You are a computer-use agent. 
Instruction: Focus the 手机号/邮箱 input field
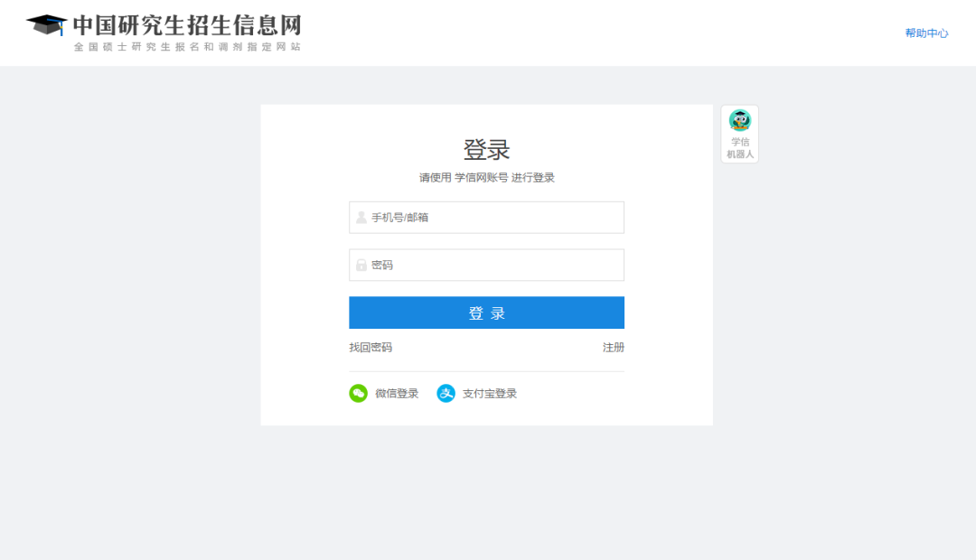[x=493, y=218]
